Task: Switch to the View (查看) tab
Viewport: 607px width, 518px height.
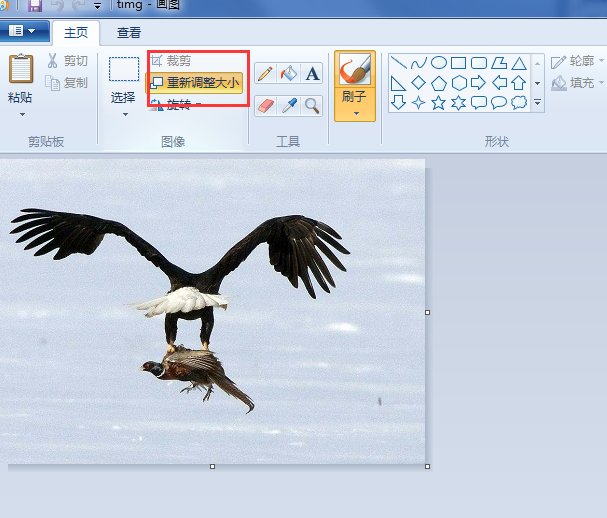Action: [x=129, y=32]
